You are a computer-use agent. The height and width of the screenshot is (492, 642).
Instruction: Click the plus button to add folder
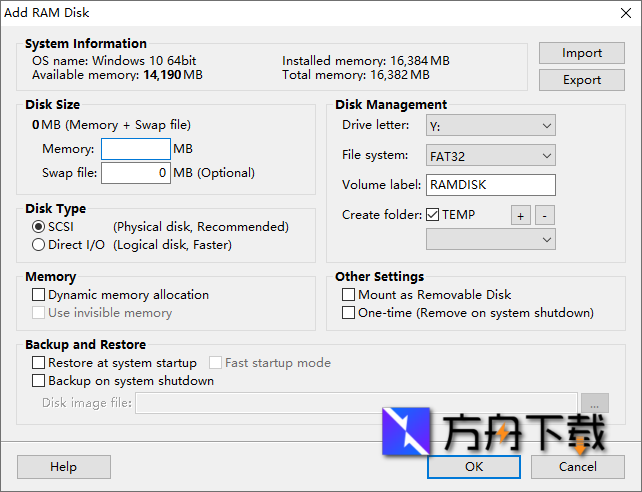pyautogui.click(x=521, y=215)
